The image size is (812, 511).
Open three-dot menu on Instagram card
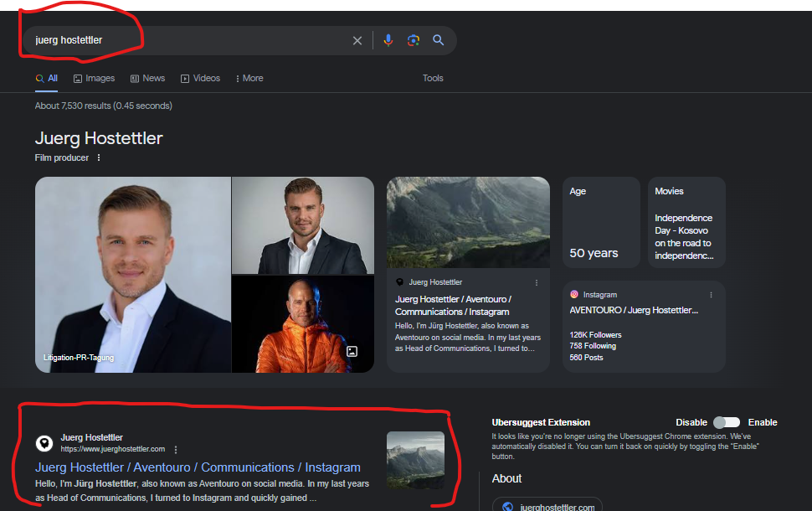[x=712, y=295]
